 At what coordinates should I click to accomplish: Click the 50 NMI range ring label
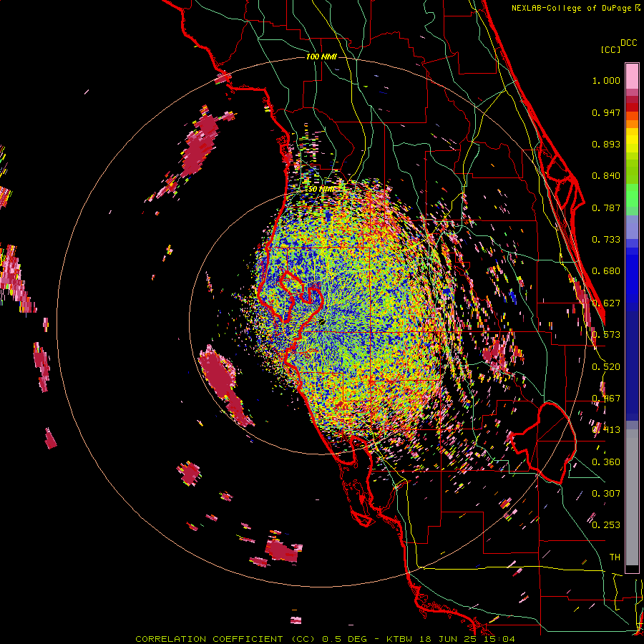tap(321, 190)
